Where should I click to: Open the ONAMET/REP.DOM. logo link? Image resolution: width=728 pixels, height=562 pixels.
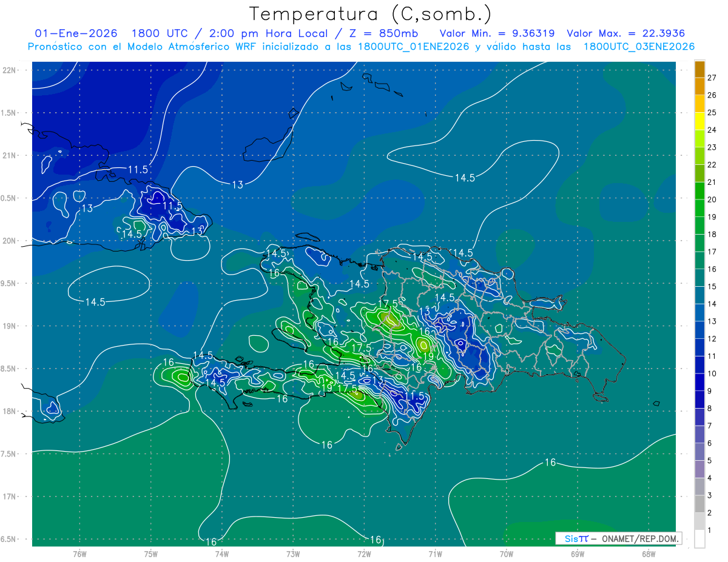618,538
